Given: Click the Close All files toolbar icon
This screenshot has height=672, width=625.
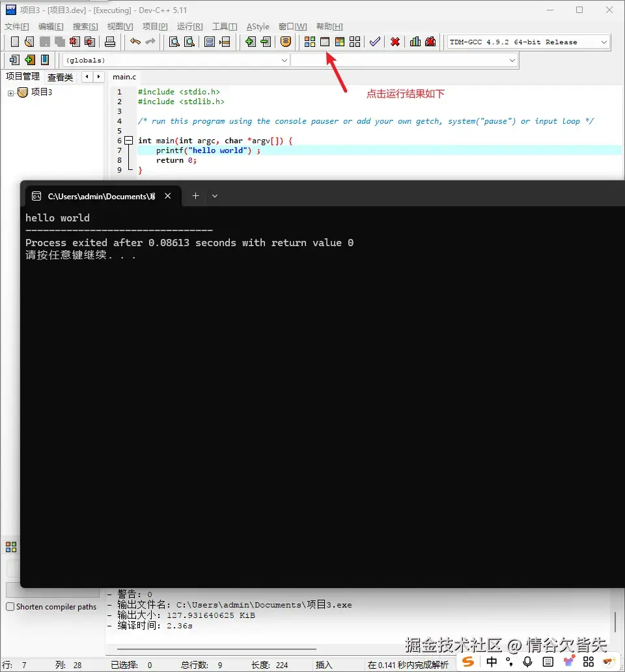Looking at the screenshot, I should [x=90, y=42].
